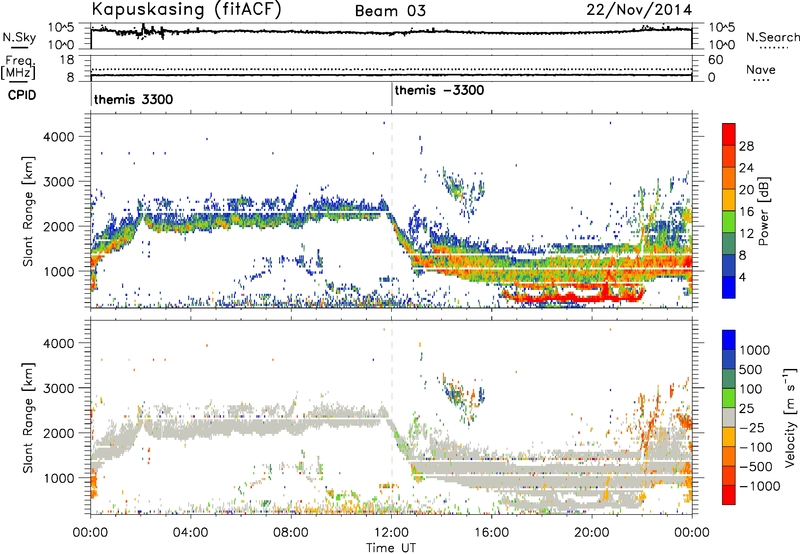Select the "N.Search" legend label
This screenshot has width=800, height=554.
coord(773,37)
